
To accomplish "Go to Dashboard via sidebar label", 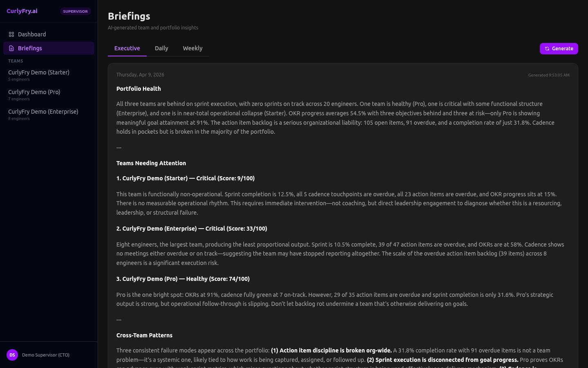I will point(32,34).
